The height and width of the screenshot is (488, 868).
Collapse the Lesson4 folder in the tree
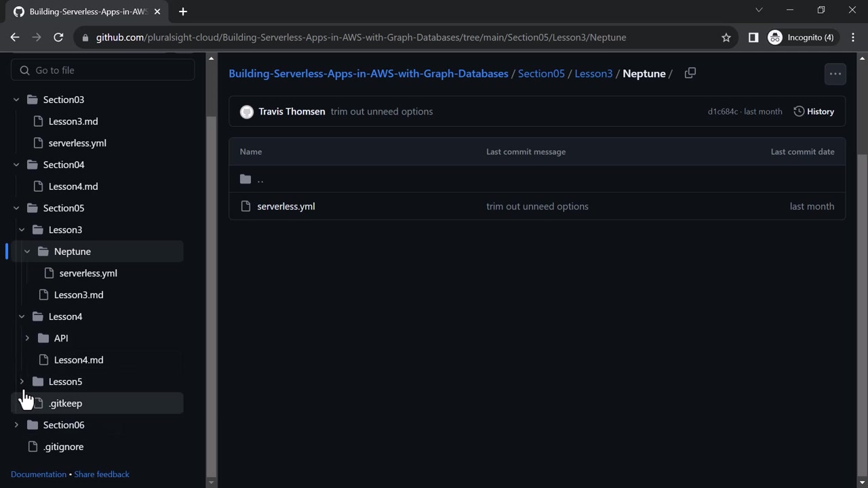tap(22, 317)
